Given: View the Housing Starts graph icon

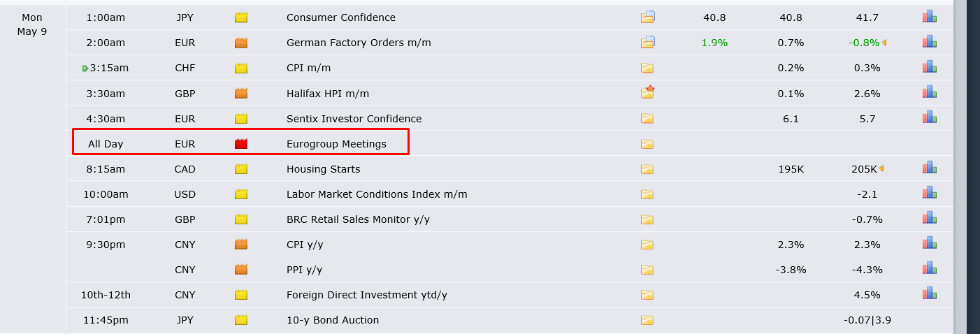Looking at the screenshot, I should (929, 168).
